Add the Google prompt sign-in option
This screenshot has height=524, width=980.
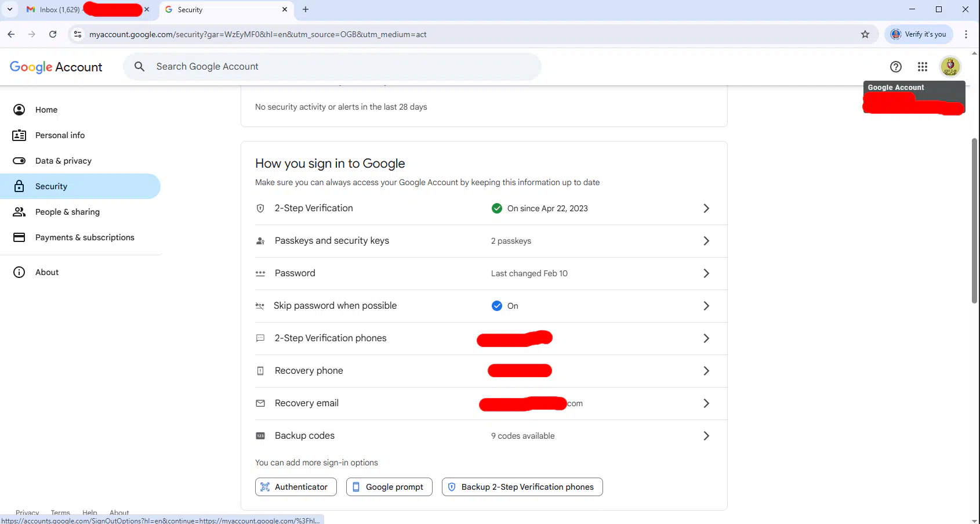coord(389,487)
